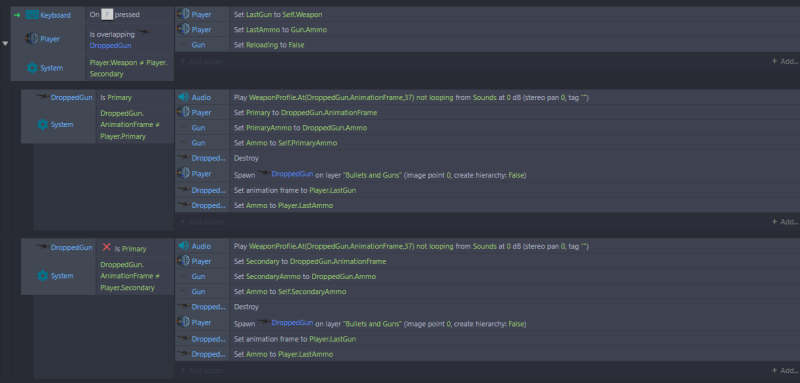Click the green arrow trigger marker beside Keyboard
800x383 pixels.
click(x=17, y=15)
